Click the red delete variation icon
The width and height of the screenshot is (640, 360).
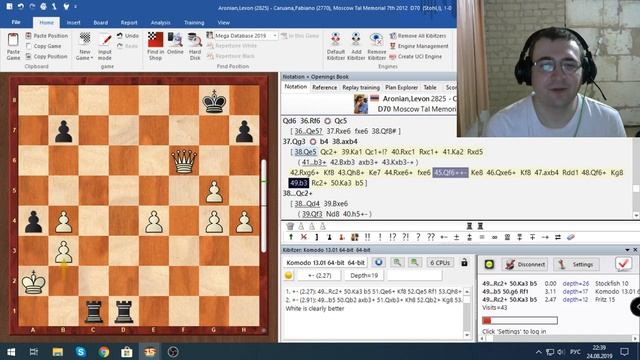click(x=303, y=237)
